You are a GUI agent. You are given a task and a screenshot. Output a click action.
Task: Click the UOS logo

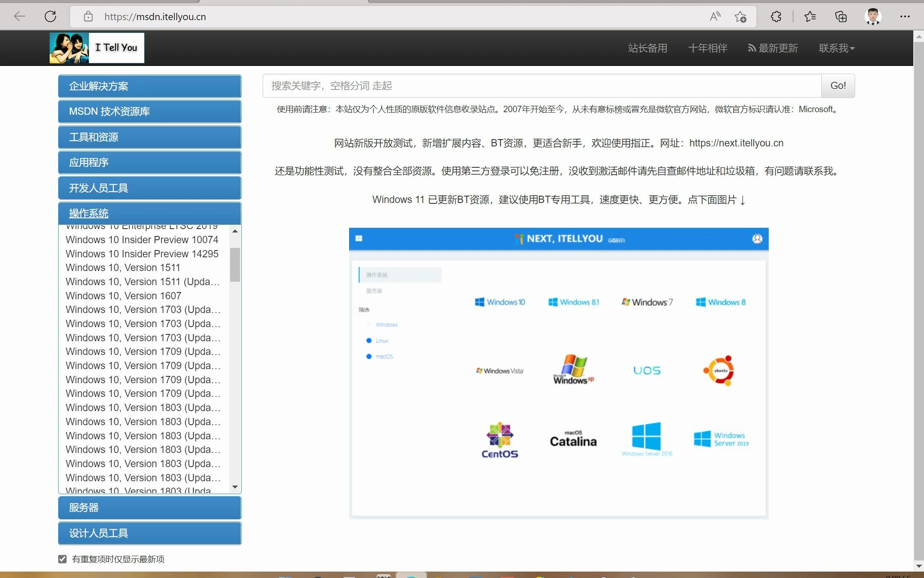[x=647, y=369]
